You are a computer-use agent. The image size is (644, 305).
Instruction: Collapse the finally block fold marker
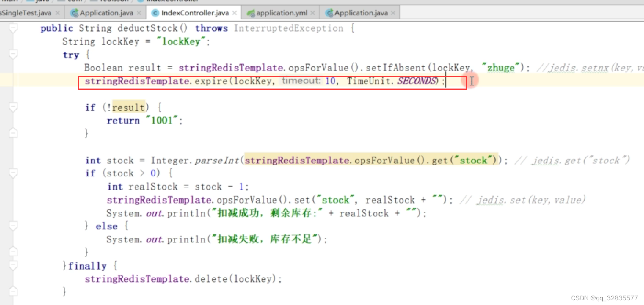pyautogui.click(x=13, y=266)
